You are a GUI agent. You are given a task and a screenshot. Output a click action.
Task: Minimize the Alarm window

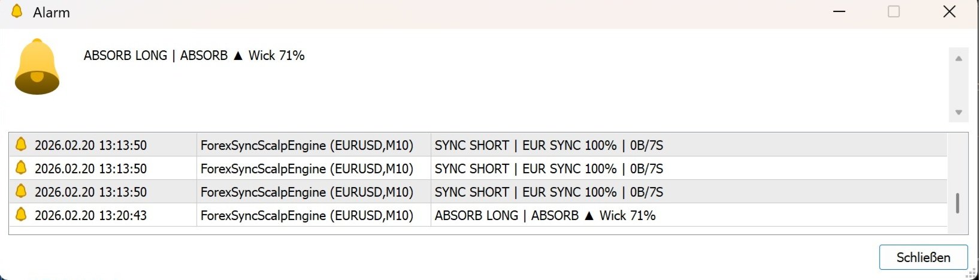(x=839, y=11)
